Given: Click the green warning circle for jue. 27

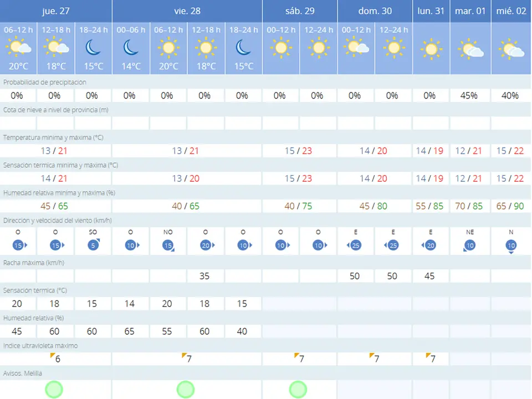Looking at the screenshot, I should [x=54, y=389].
